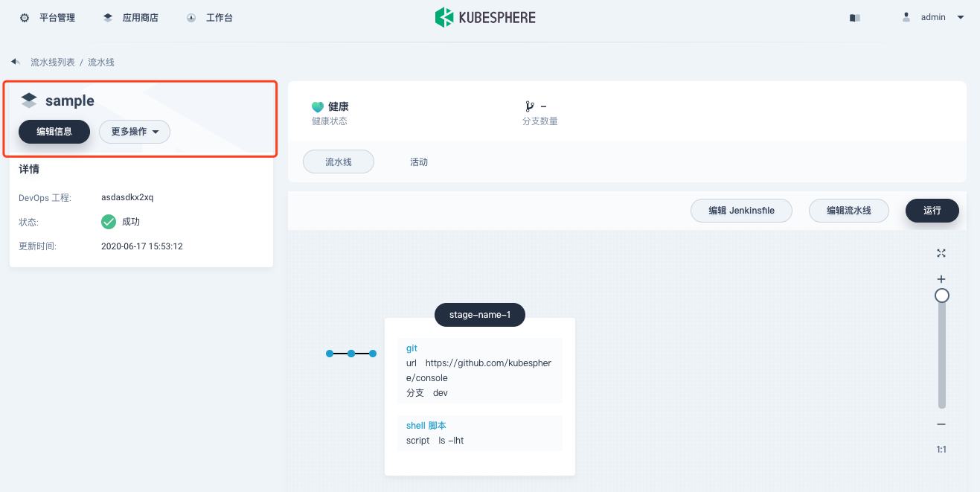The image size is (980, 492).
Task: Open the documentation book icon
Action: tap(855, 18)
